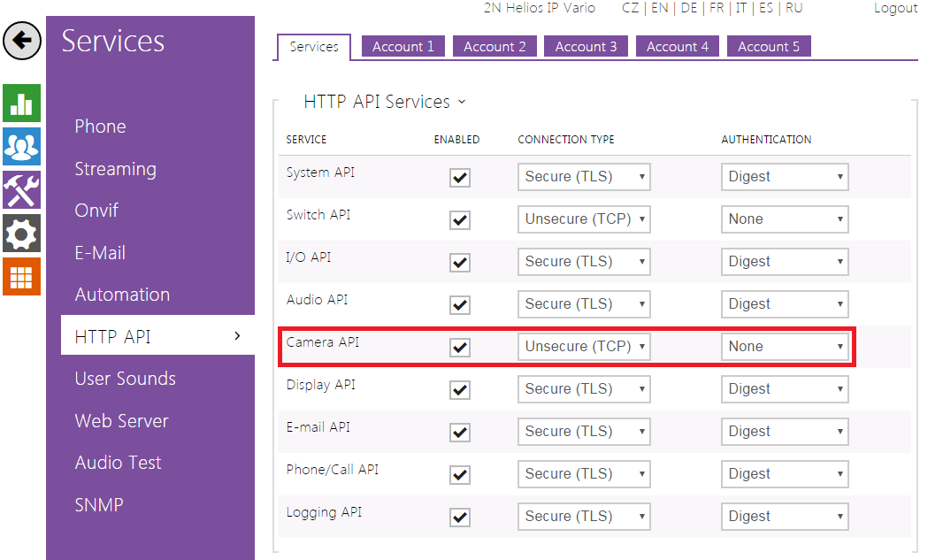Viewport: 943px width, 560px height.
Task: Toggle the Logging API checkbox
Action: (x=460, y=518)
